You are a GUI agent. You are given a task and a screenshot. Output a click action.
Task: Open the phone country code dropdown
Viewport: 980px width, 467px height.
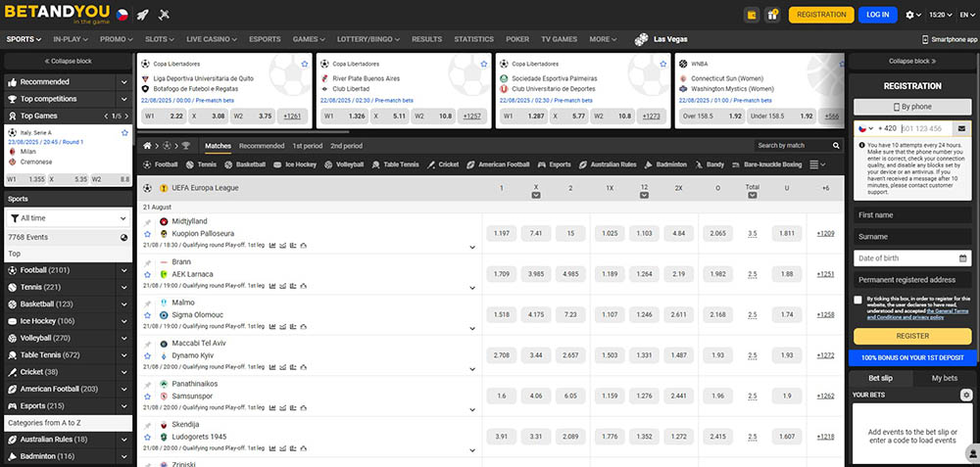point(866,127)
